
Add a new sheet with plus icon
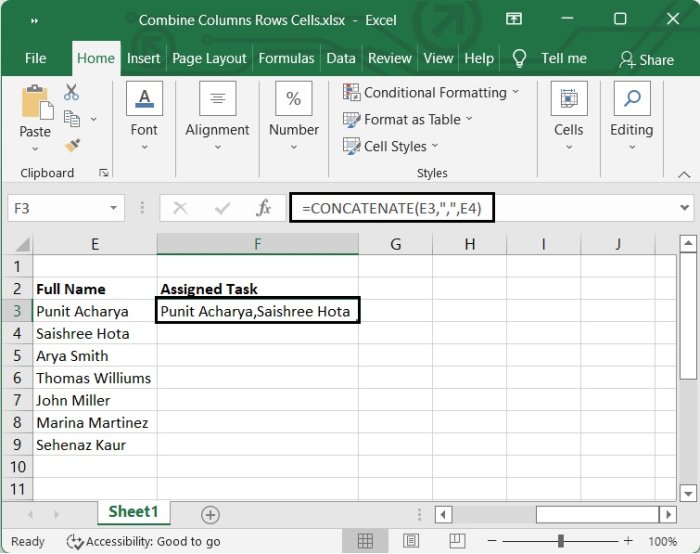[210, 515]
